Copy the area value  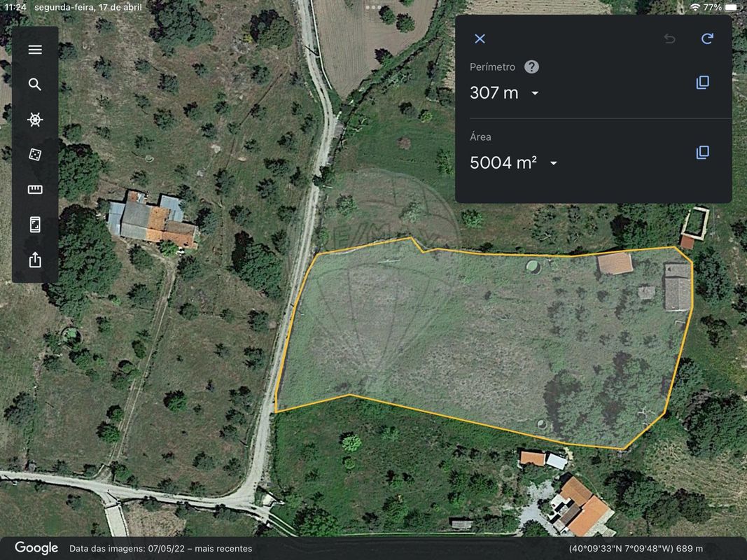coord(702,153)
